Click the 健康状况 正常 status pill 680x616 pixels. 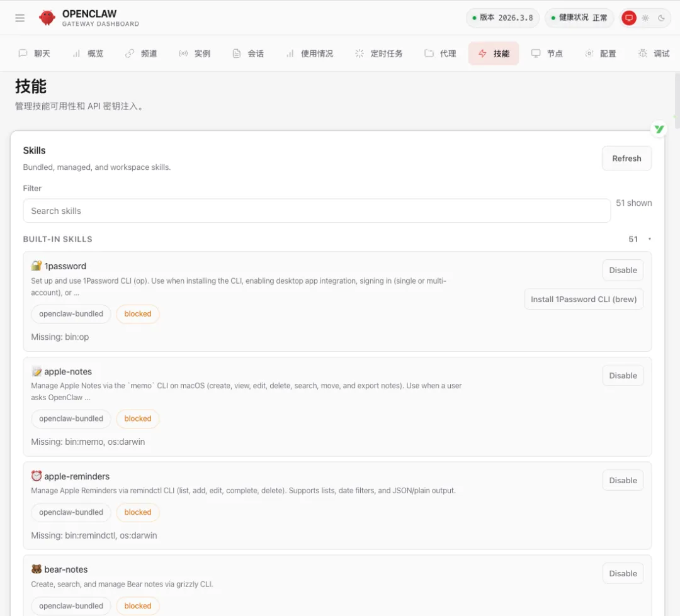(579, 18)
